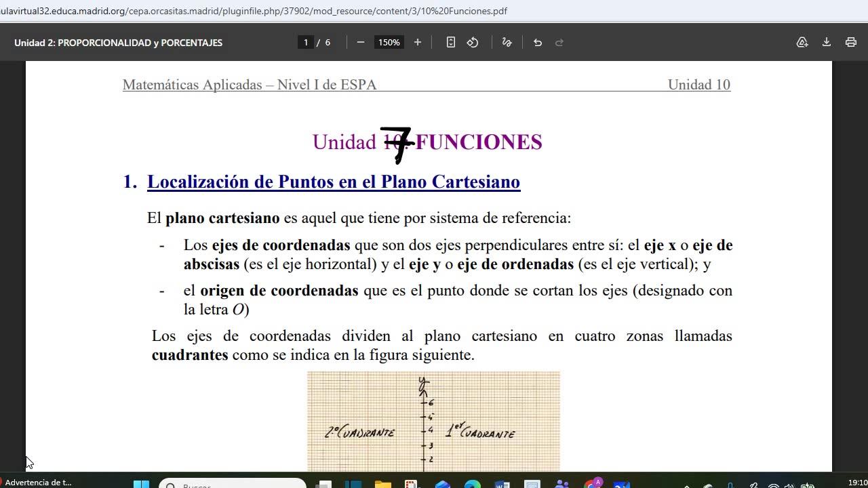
Task: Open Microsoft Teams from the taskbar
Action: pos(561,484)
